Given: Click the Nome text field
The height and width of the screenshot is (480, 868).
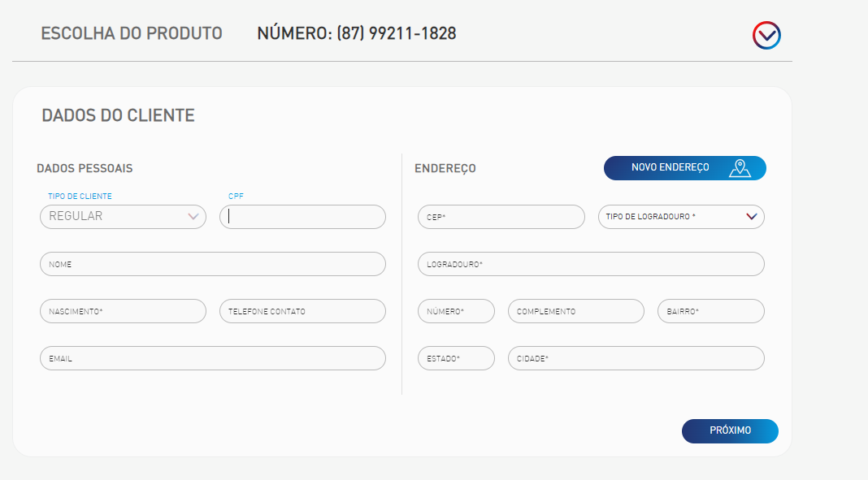Looking at the screenshot, I should 213,264.
